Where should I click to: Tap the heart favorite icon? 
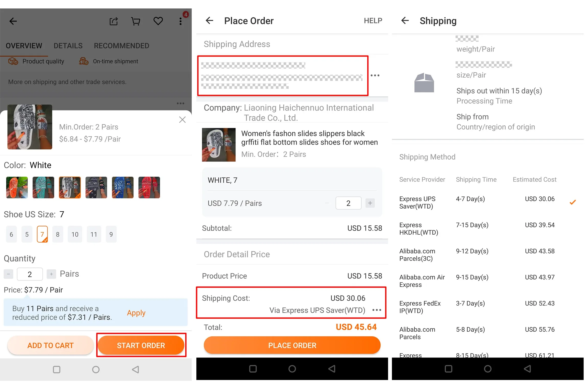tap(158, 21)
